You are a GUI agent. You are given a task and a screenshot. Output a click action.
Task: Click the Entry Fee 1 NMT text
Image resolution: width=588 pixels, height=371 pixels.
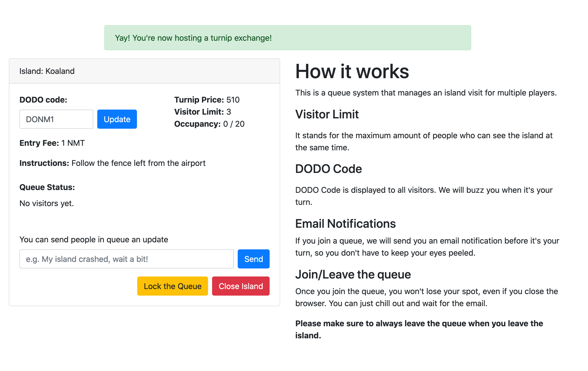tap(52, 143)
